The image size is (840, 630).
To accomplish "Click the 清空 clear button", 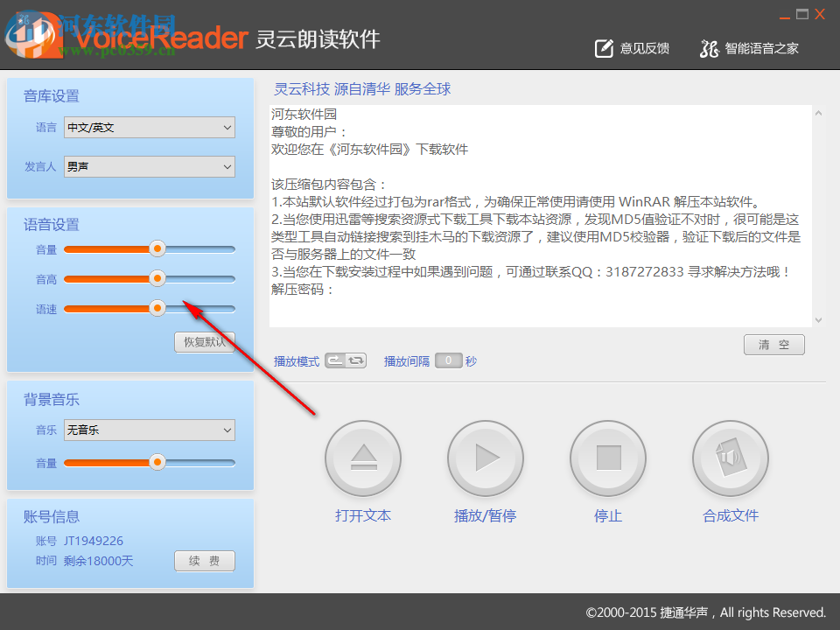I will click(773, 344).
